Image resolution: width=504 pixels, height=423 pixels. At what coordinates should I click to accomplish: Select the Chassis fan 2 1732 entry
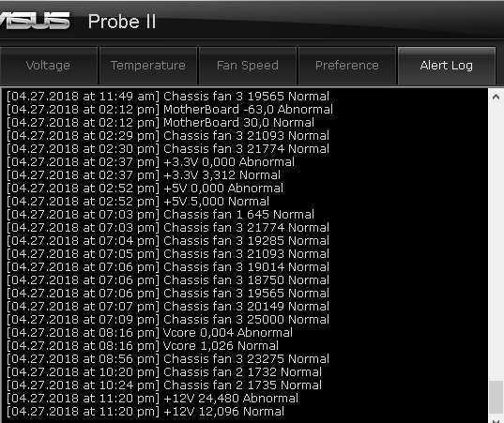tap(164, 372)
